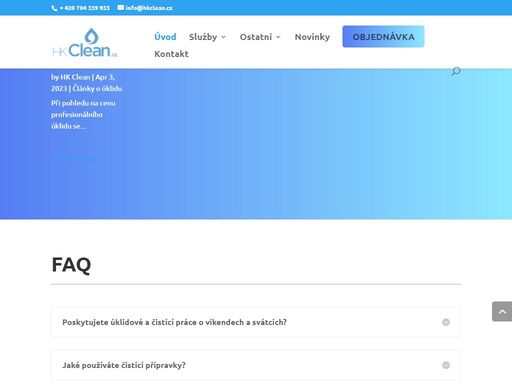
Task: Go to the Úvod menu item
Action: [x=165, y=37]
